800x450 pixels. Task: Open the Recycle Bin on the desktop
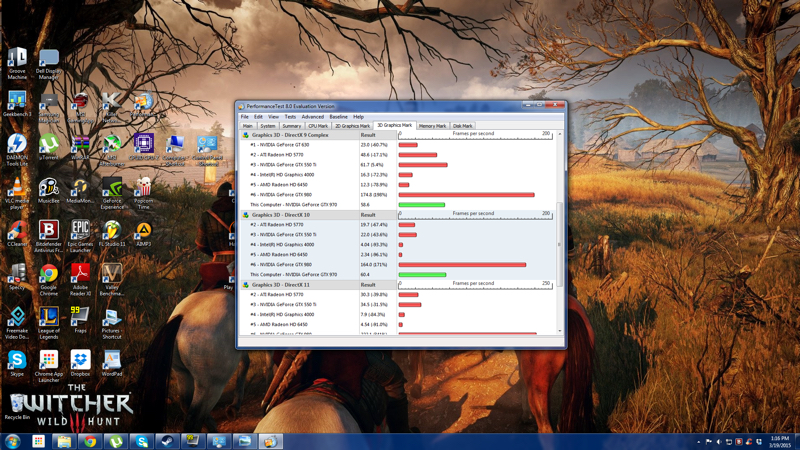click(17, 407)
